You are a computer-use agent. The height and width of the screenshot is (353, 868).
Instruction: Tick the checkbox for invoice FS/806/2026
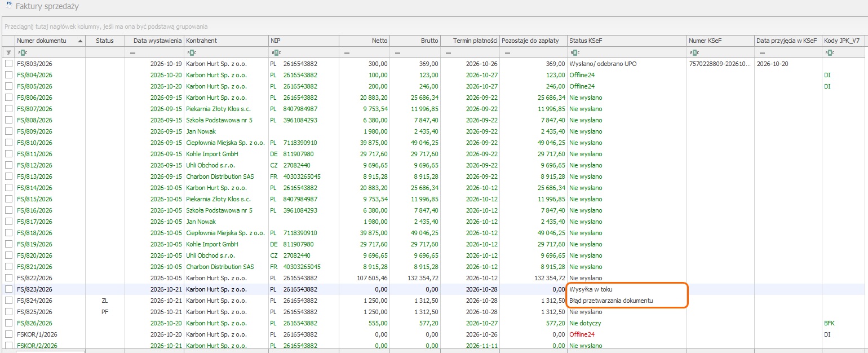[x=8, y=98]
